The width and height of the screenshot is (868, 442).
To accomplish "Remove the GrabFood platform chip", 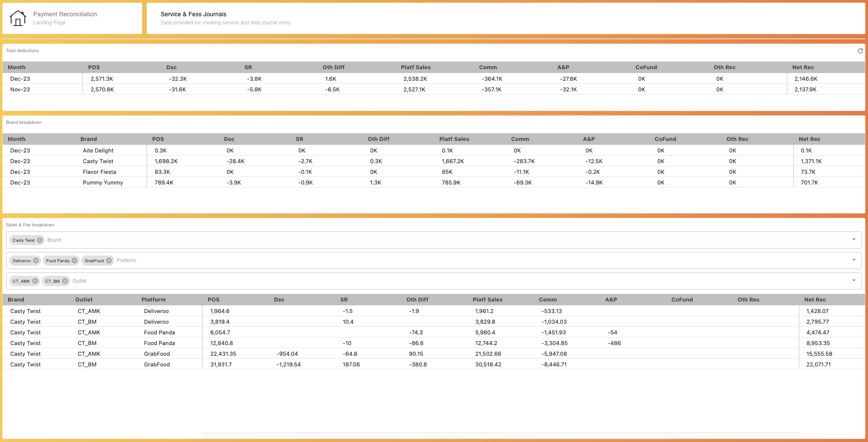I will coord(109,261).
